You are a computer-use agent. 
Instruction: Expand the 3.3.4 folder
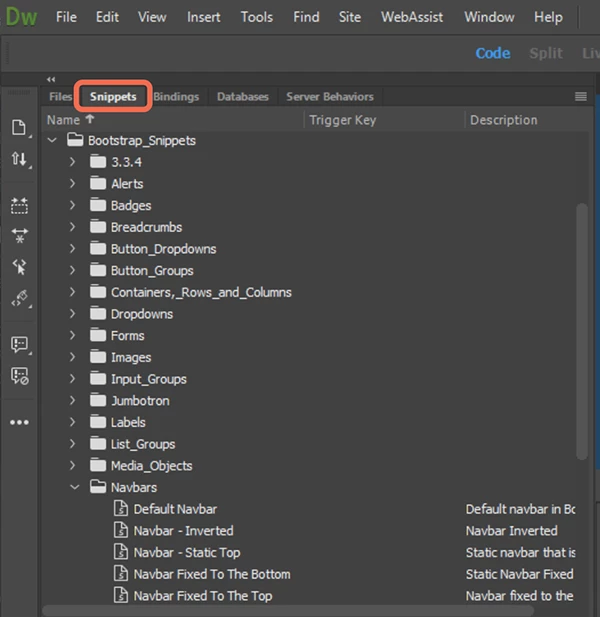click(x=72, y=162)
